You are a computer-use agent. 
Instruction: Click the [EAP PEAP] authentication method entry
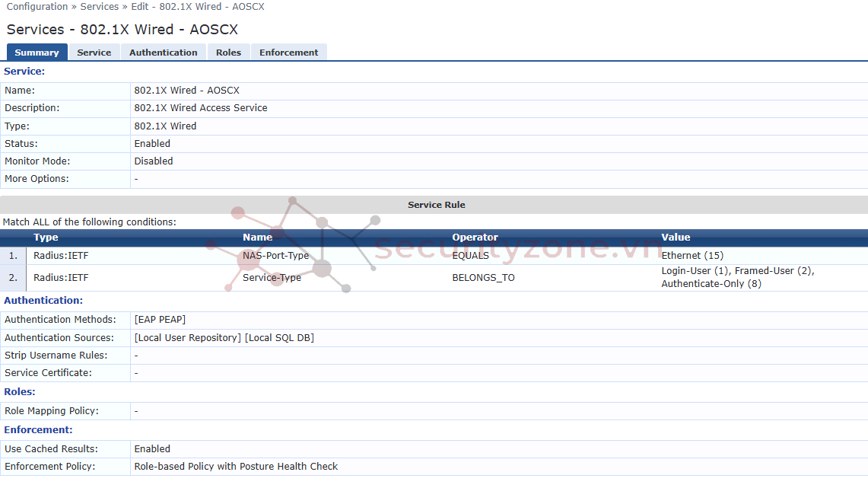[x=160, y=319]
